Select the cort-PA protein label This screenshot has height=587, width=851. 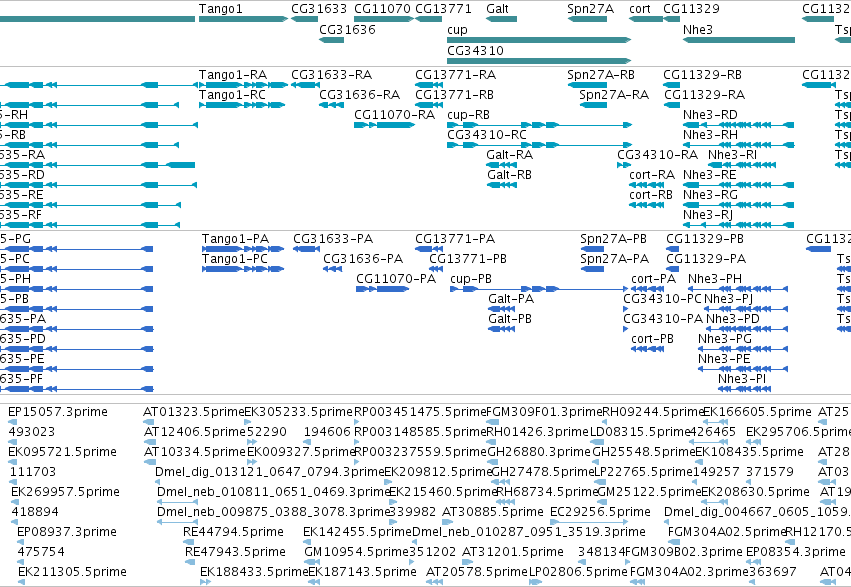tap(653, 279)
